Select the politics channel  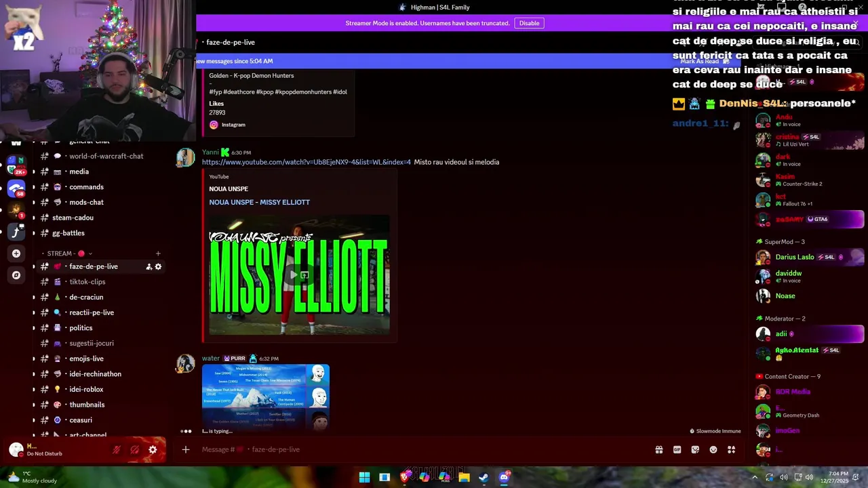tap(81, 328)
